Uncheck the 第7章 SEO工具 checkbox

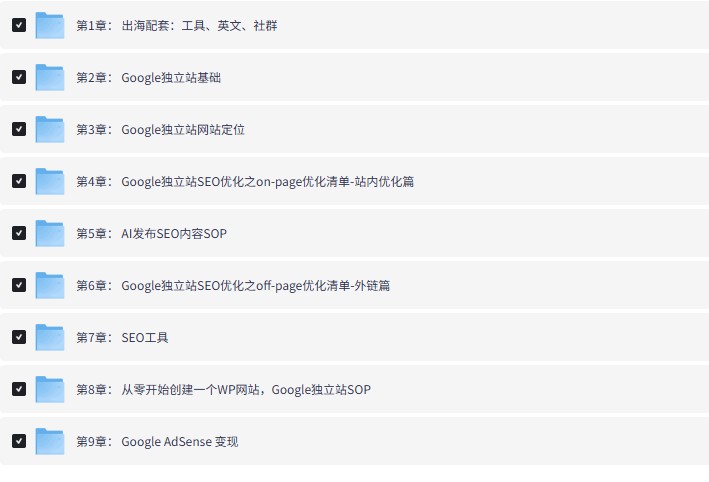[x=19, y=337]
